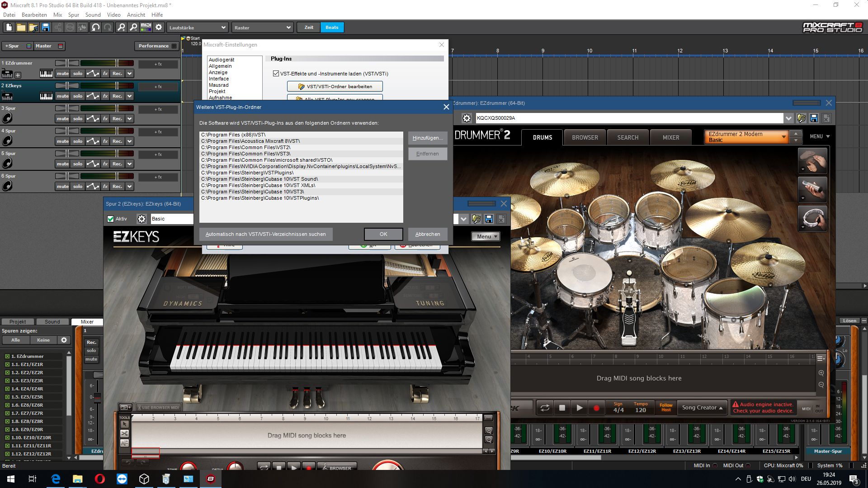Open EZdrummer plugin settings gear icon
Image resolution: width=868 pixels, height=488 pixels.
(x=467, y=118)
